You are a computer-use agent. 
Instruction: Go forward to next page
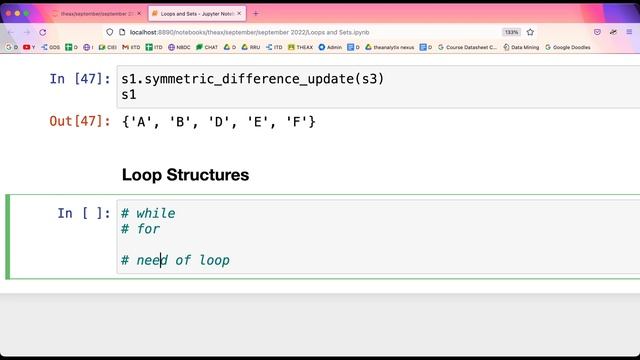27,32
